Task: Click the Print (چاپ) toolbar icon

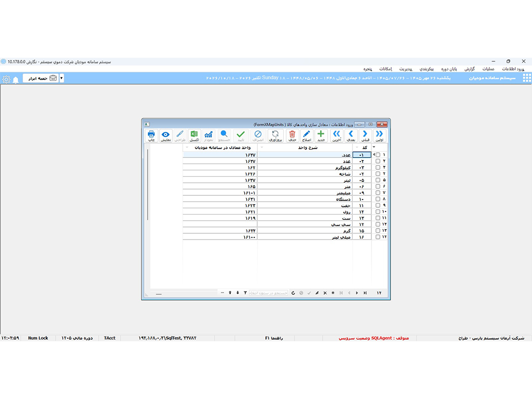Action: coord(151,136)
